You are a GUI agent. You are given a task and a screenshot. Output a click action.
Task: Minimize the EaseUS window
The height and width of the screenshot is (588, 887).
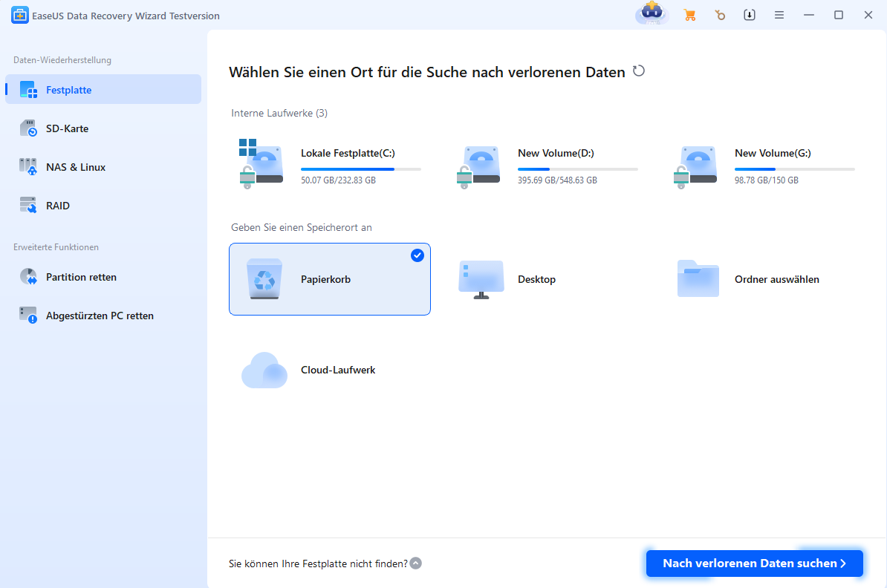[809, 16]
